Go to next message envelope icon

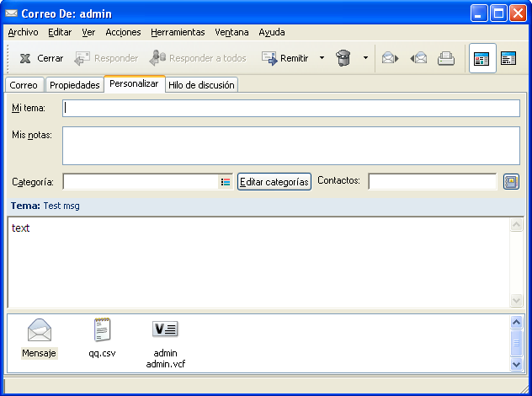(x=390, y=58)
